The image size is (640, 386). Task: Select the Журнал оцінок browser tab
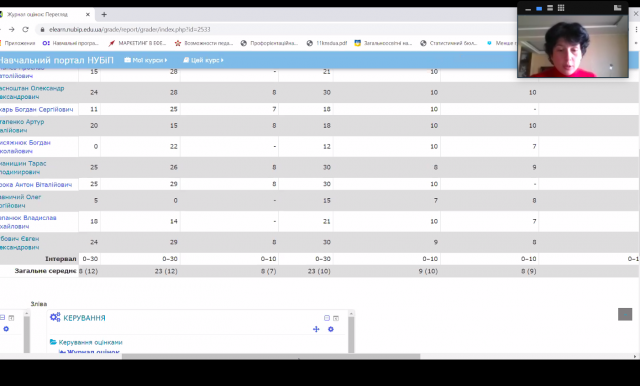click(x=45, y=14)
